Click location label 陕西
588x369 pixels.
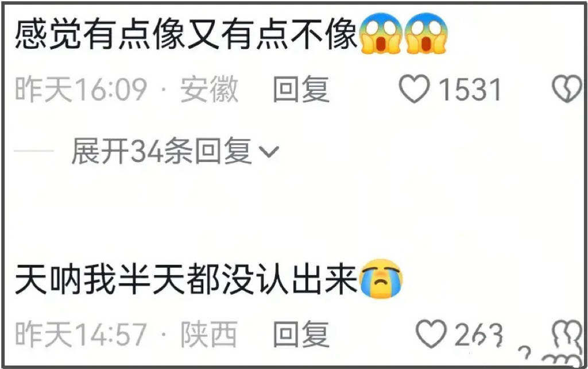209,334
